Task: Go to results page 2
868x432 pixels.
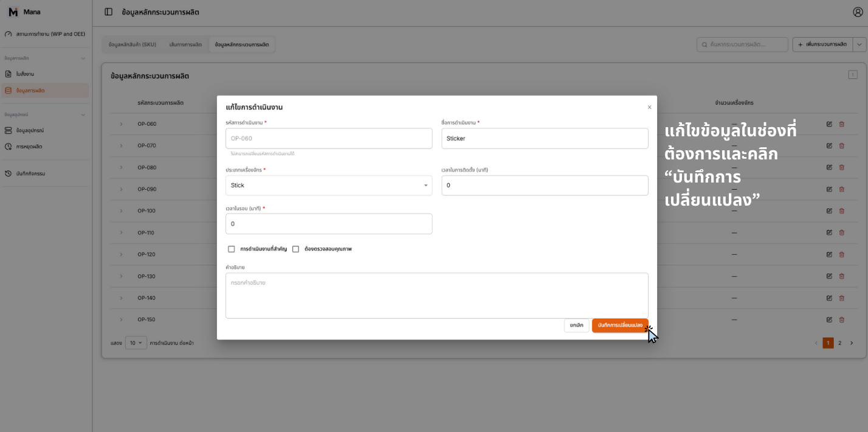Action: click(839, 343)
